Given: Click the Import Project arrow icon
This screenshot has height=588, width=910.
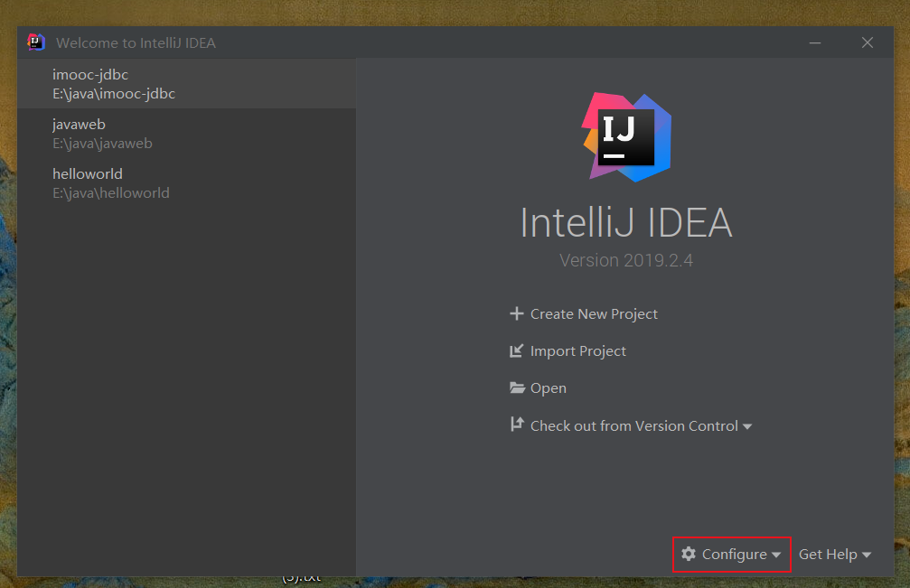Looking at the screenshot, I should (x=517, y=350).
